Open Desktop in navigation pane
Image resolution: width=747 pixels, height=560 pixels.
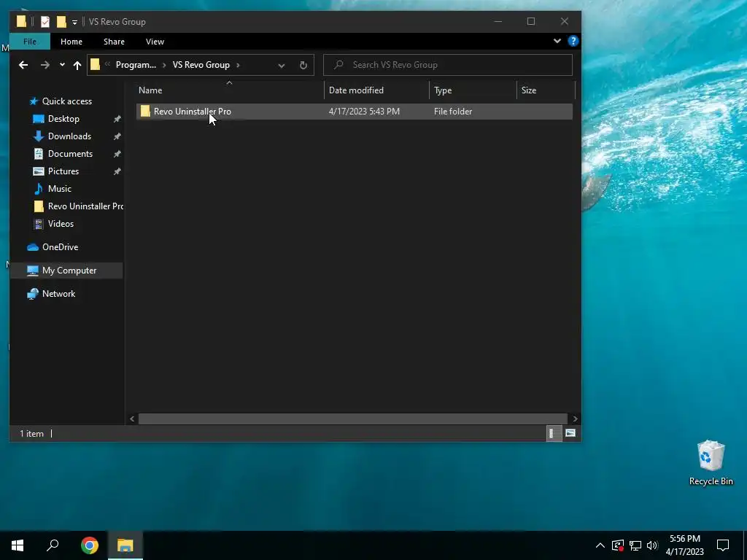pyautogui.click(x=63, y=119)
